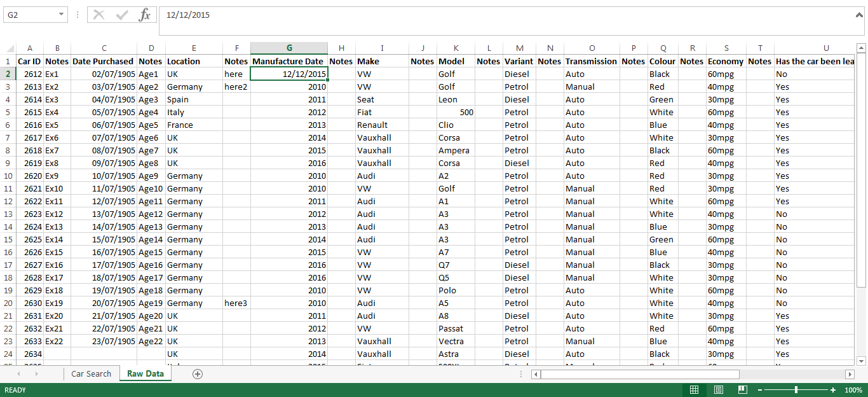The height and width of the screenshot is (397, 868).
Task: Click the 100% zoom level indicator
Action: [x=853, y=389]
